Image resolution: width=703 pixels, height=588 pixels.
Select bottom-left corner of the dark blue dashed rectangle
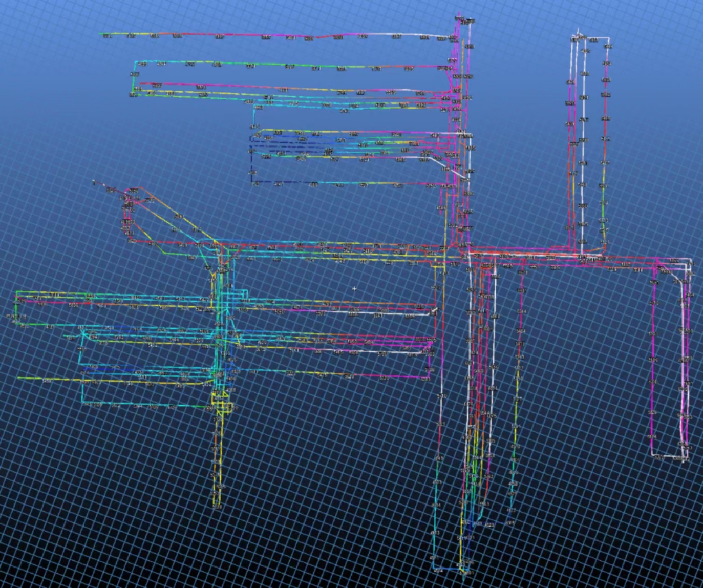point(251,182)
